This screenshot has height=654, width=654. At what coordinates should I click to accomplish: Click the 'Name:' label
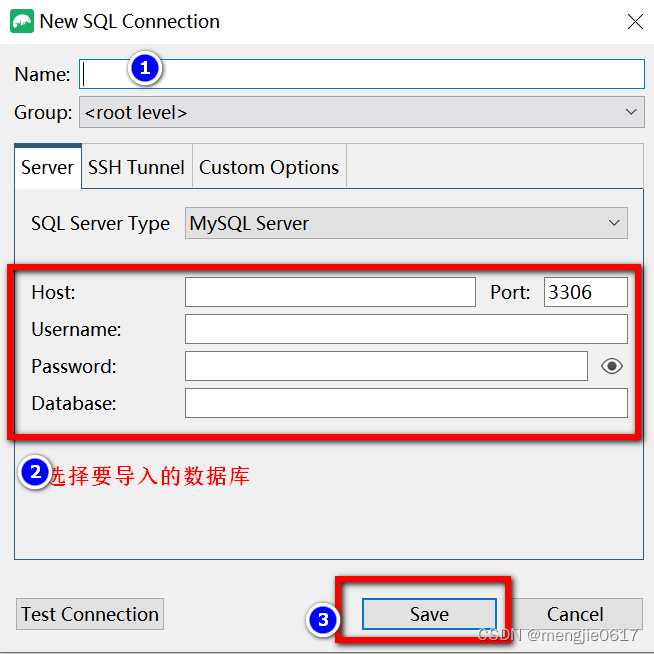coord(42,74)
